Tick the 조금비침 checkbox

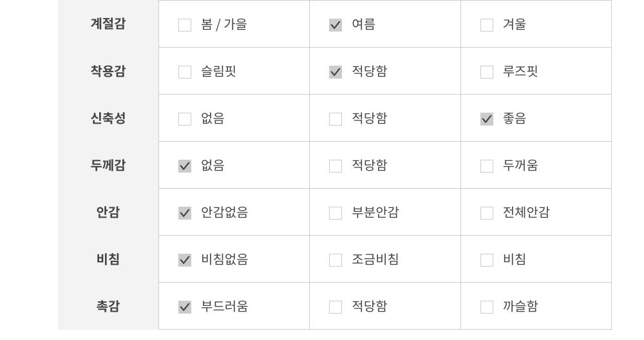point(336,260)
